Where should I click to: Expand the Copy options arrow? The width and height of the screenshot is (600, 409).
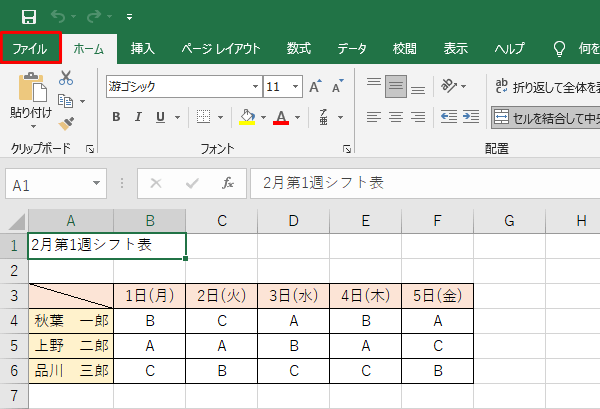[x=83, y=101]
